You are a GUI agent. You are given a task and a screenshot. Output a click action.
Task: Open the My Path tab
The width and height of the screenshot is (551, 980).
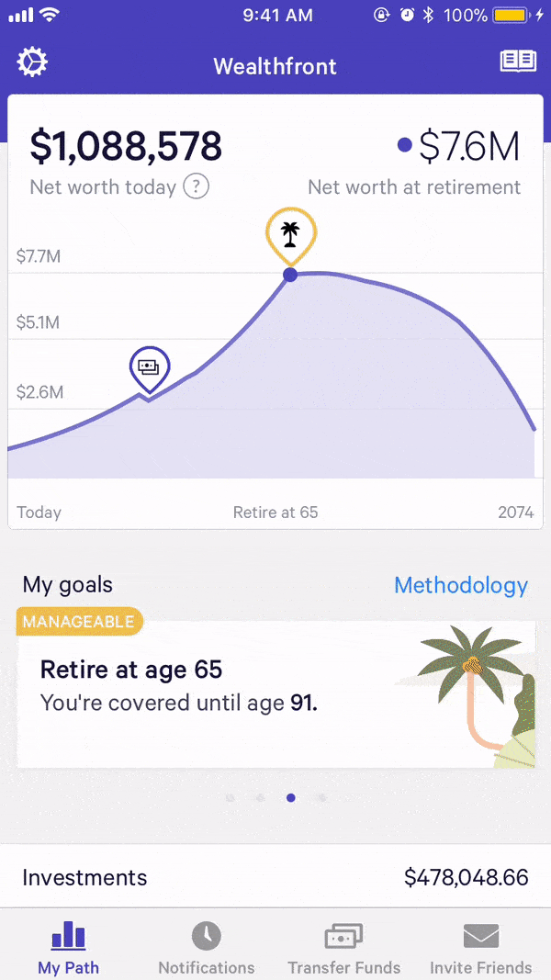pos(69,948)
